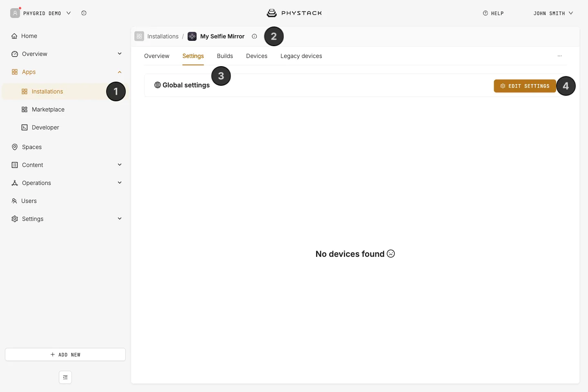Expand the Settings sidebar section

pos(120,218)
